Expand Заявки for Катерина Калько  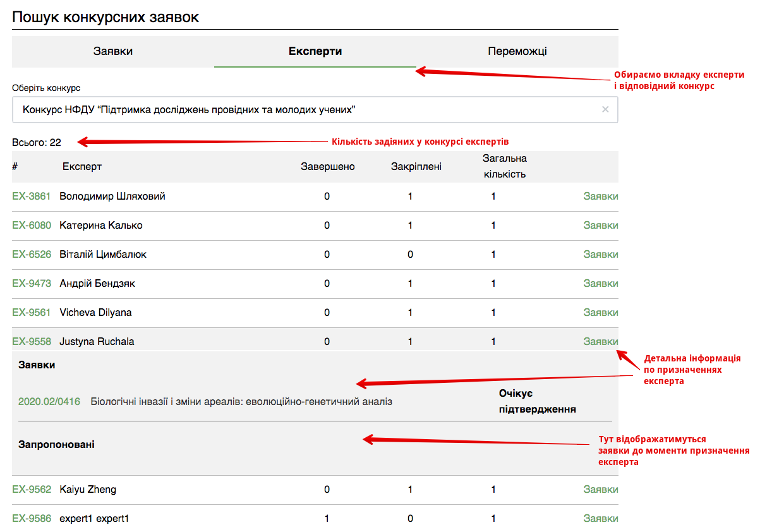coord(600,226)
